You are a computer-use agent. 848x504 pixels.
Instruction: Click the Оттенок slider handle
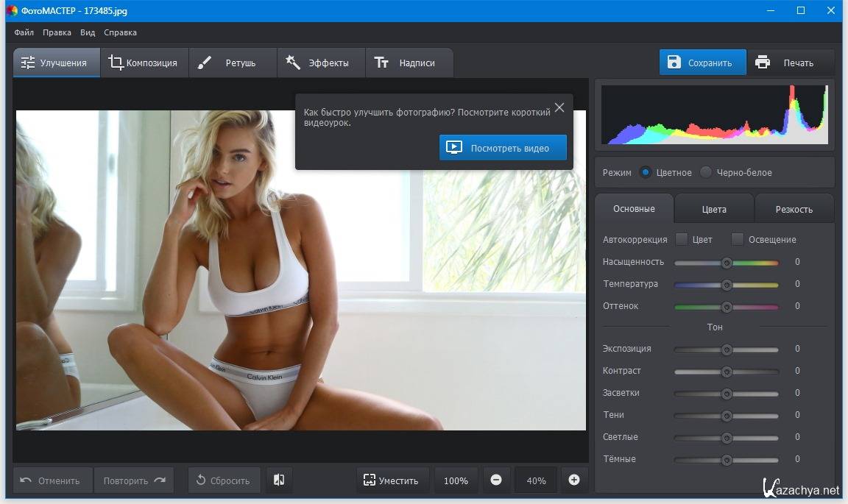[x=727, y=307]
